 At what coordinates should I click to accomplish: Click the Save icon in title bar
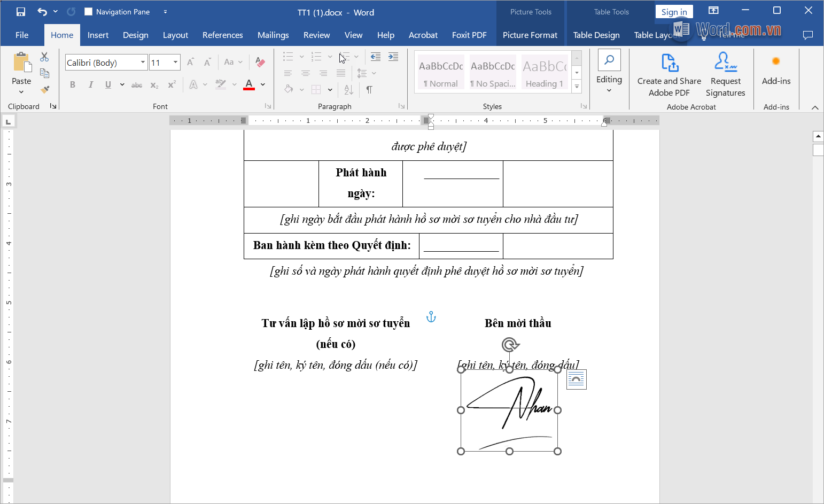21,12
